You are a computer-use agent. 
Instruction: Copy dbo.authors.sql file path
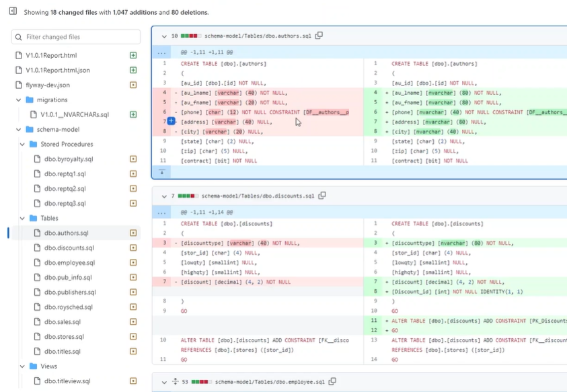tap(319, 36)
